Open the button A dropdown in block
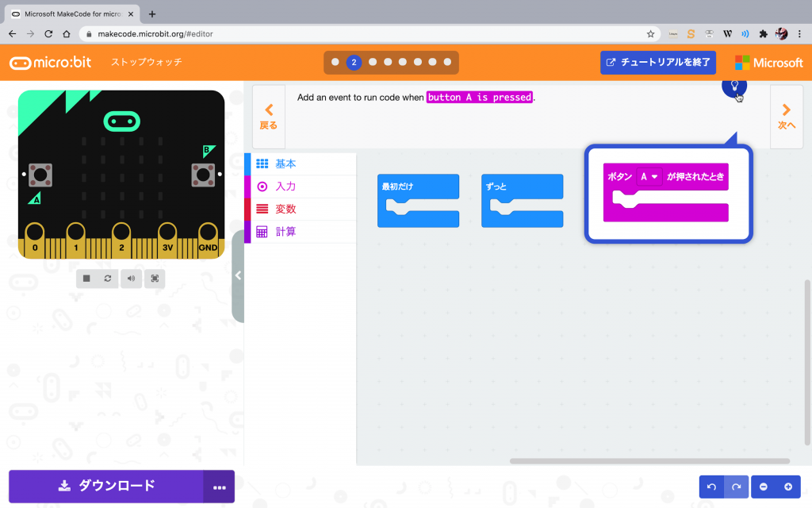This screenshot has height=508, width=812. click(x=649, y=177)
